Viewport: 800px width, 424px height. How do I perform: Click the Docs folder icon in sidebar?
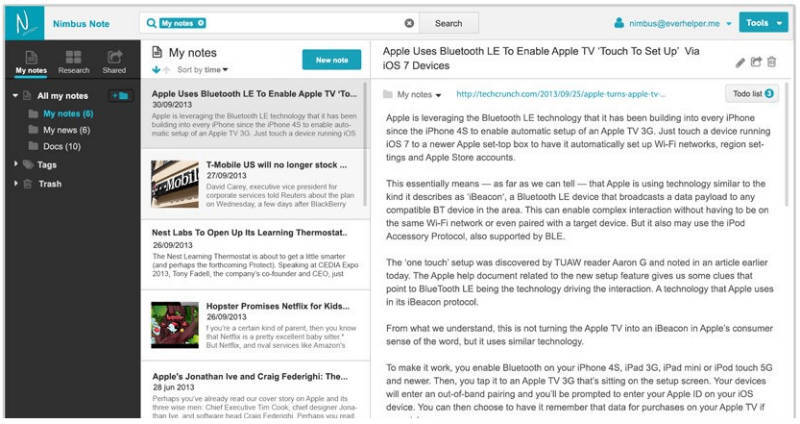coord(33,146)
